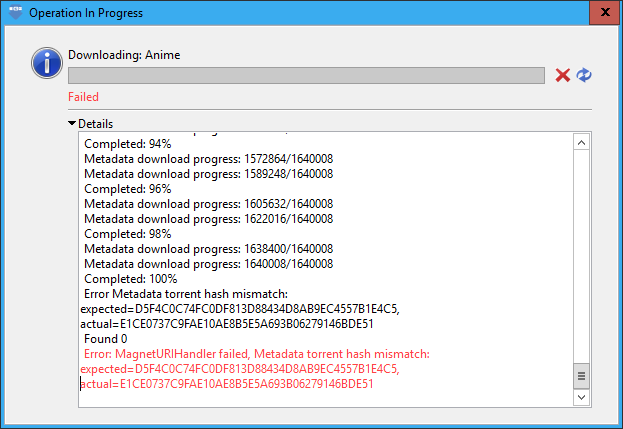Click the red cancel X icon

point(563,75)
